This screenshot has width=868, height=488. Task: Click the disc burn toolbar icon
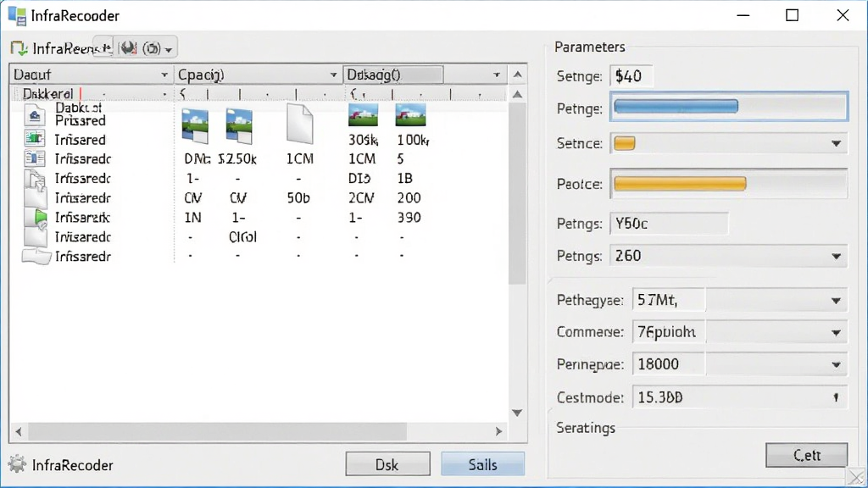[x=128, y=48]
